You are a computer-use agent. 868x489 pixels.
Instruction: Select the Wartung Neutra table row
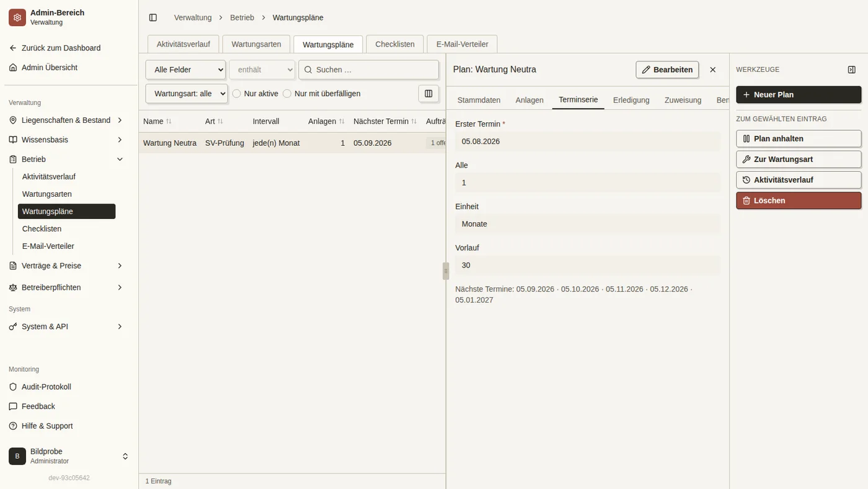pos(292,143)
